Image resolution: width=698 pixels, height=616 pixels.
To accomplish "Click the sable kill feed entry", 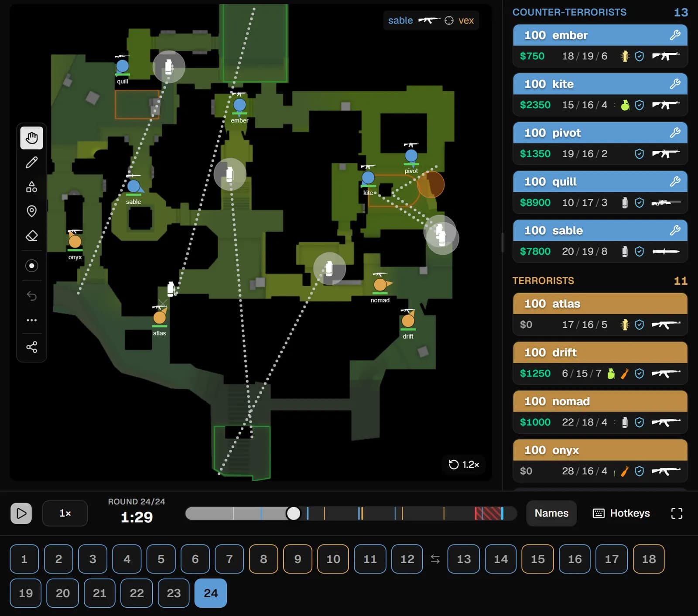I will (431, 21).
